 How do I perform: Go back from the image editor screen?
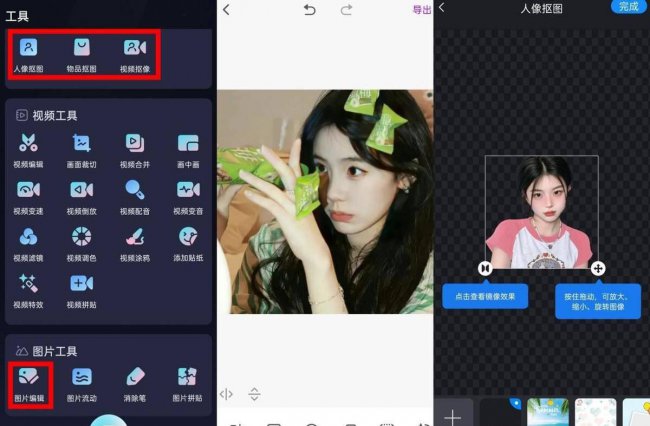[x=226, y=10]
